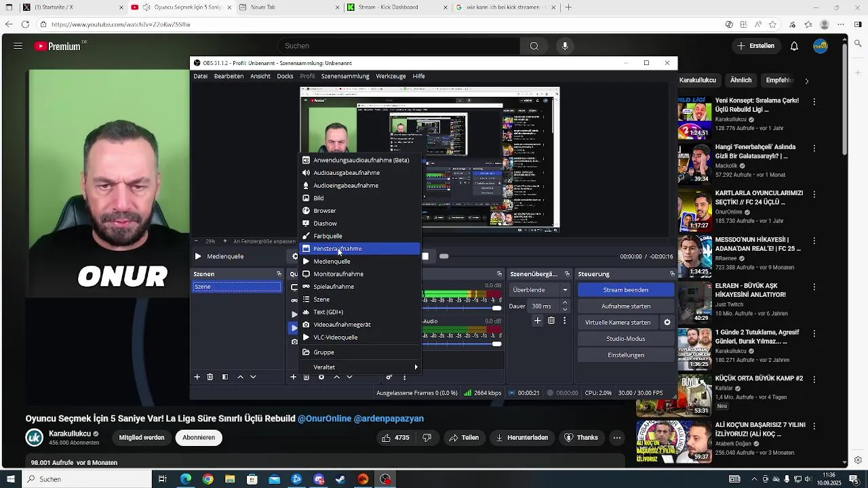Add a new scene transition
Viewport: 868px width, 488px height.
(537, 321)
